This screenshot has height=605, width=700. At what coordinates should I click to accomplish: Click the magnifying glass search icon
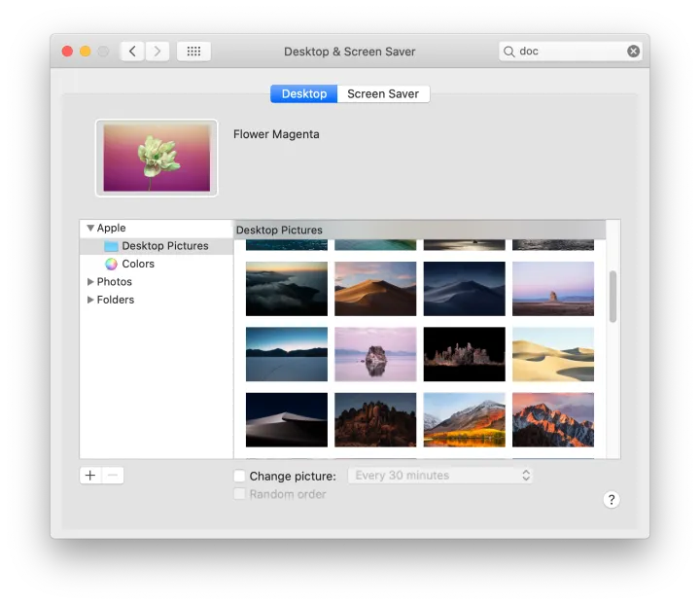tap(509, 52)
